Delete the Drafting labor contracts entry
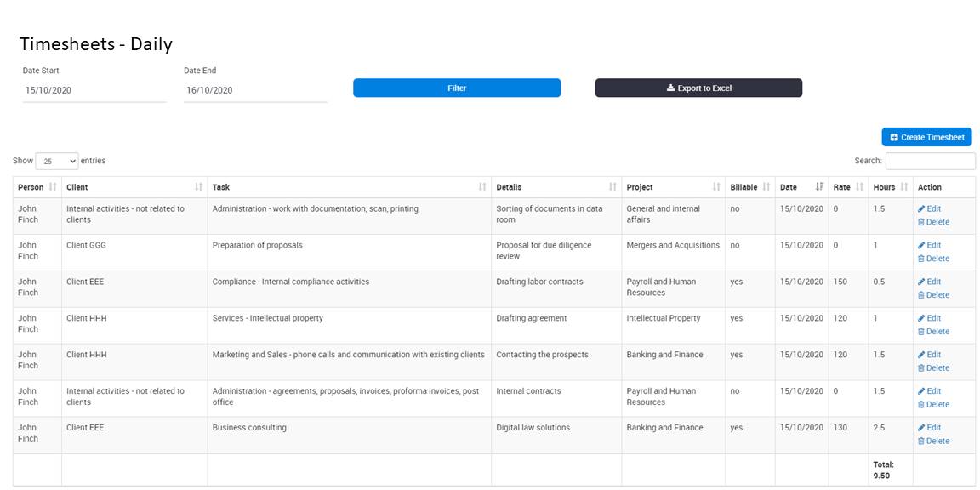This screenshot has height=490, width=980. [x=933, y=295]
